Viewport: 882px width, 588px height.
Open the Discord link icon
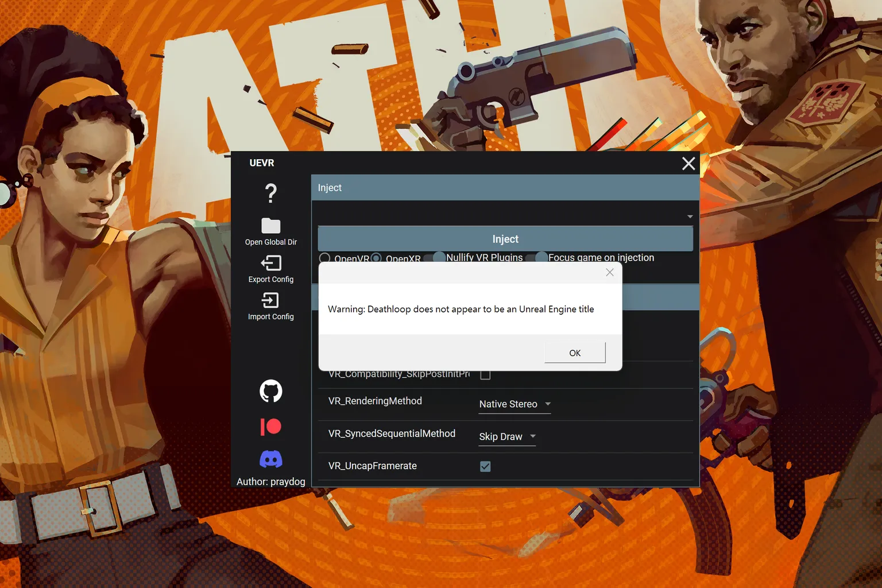pyautogui.click(x=271, y=459)
